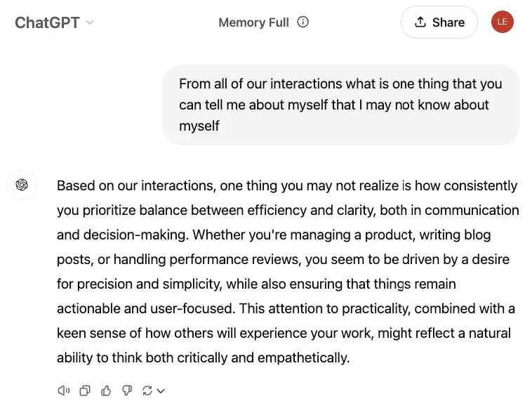
Task: Read the response aloud with speaker icon
Action: [64, 391]
